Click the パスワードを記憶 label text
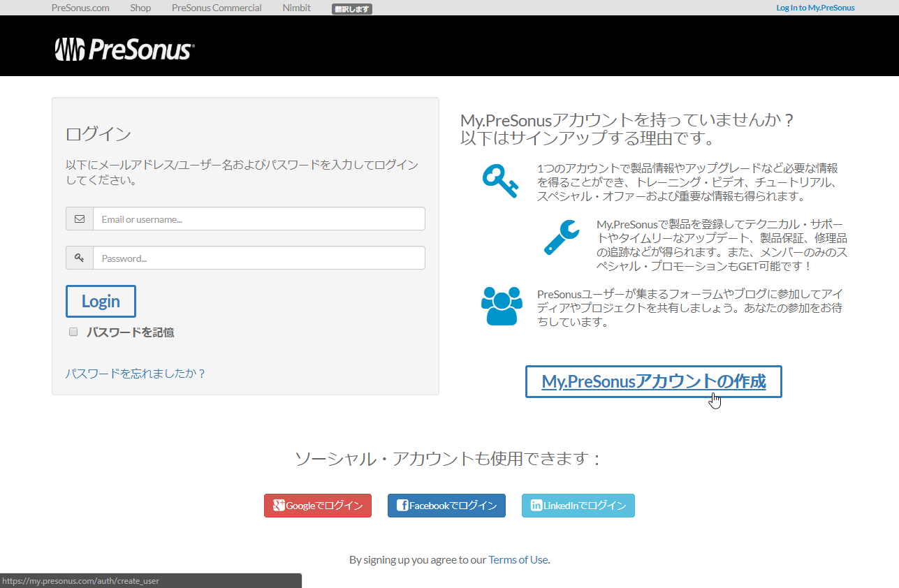899x588 pixels. [x=131, y=332]
